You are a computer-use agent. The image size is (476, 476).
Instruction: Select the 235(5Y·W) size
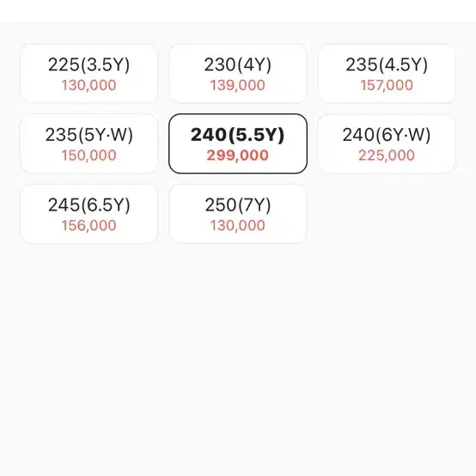click(x=89, y=143)
